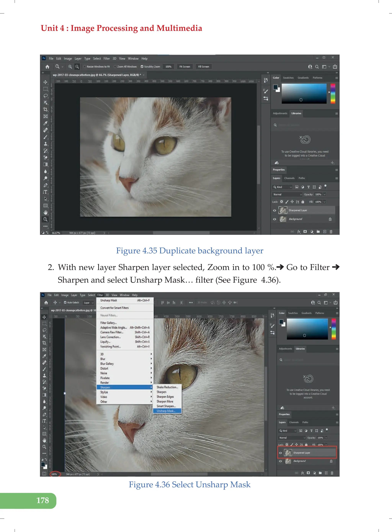Open the Kind filter dropdown in Figure 4.36

pyautogui.click(x=287, y=431)
